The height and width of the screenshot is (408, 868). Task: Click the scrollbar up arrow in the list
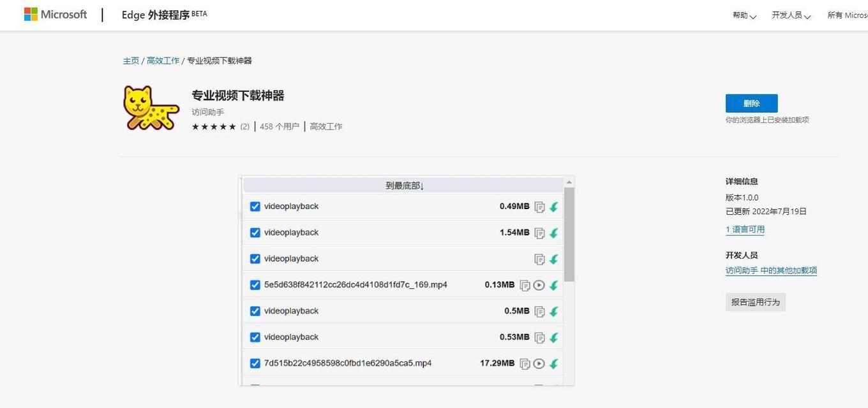point(569,182)
